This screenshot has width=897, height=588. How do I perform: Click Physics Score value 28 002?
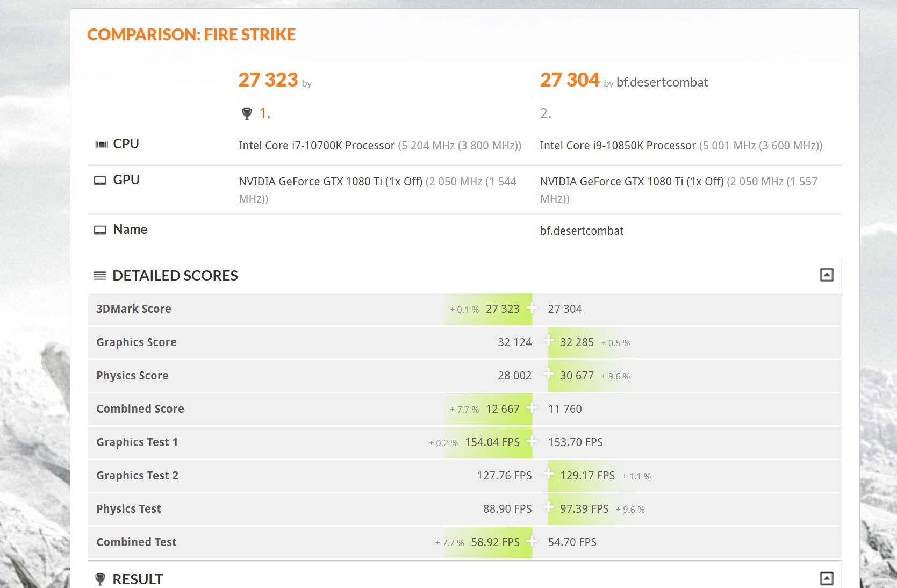coord(514,376)
